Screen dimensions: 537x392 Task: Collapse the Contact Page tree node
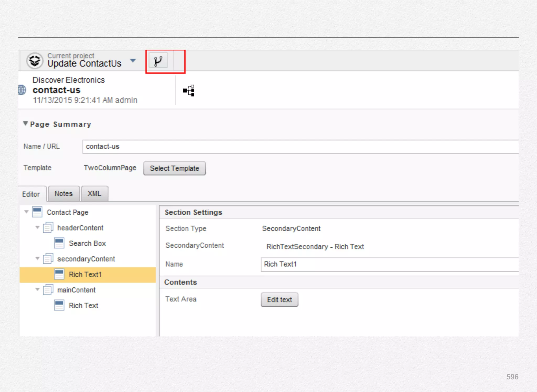26,212
